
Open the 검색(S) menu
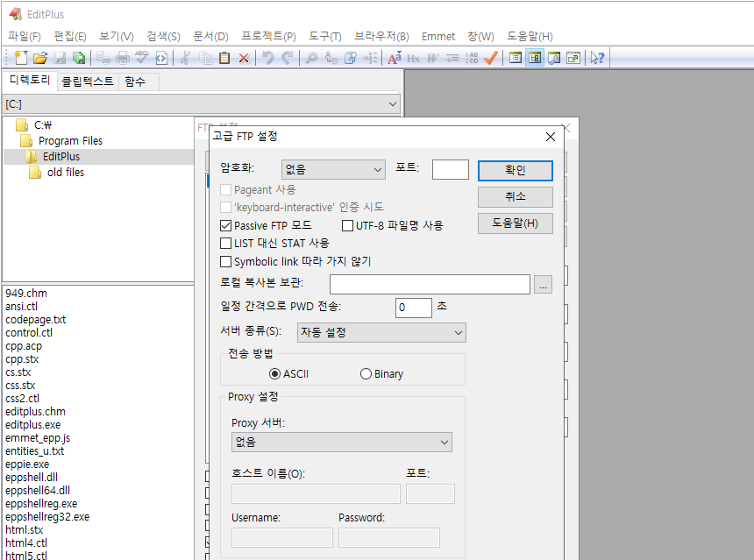tap(163, 37)
